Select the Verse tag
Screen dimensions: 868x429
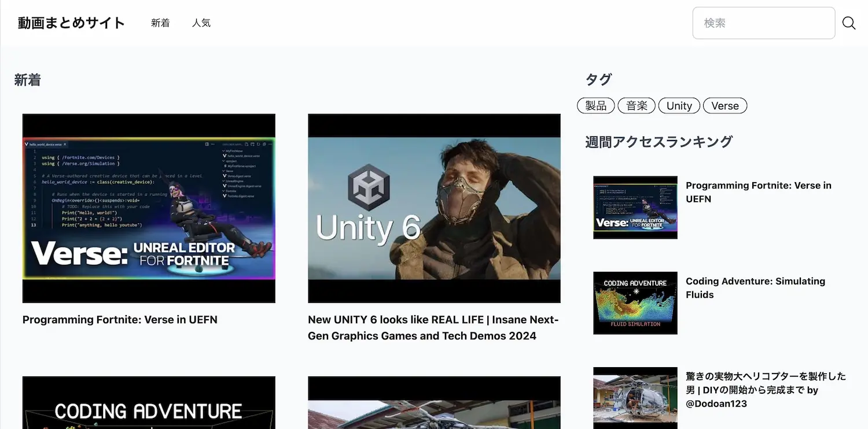click(725, 106)
